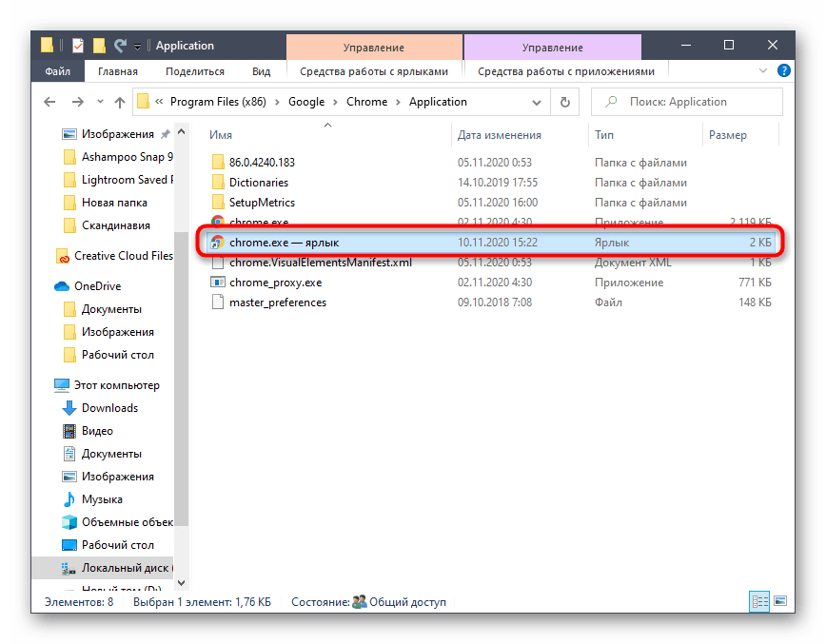Open Документы under Этот компьютер
Viewport: 826px width, 644px height.
[x=111, y=454]
